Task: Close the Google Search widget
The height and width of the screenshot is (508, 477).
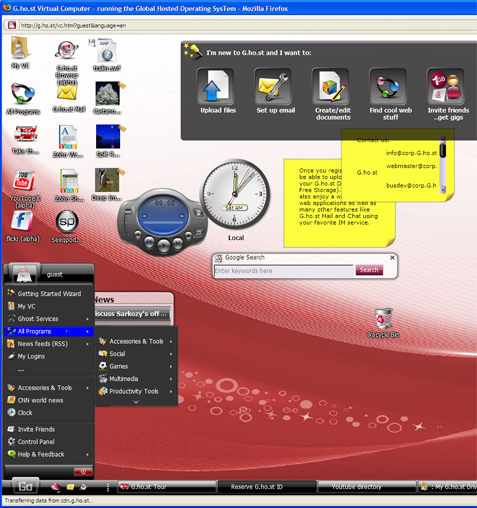Action: point(392,257)
